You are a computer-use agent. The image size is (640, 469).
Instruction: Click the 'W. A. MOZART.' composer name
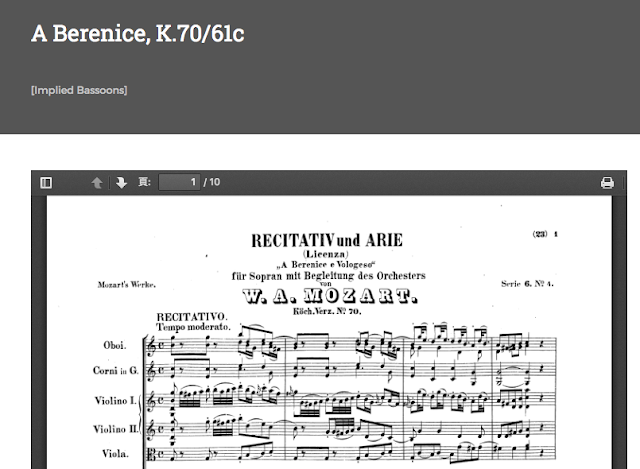[x=330, y=296]
